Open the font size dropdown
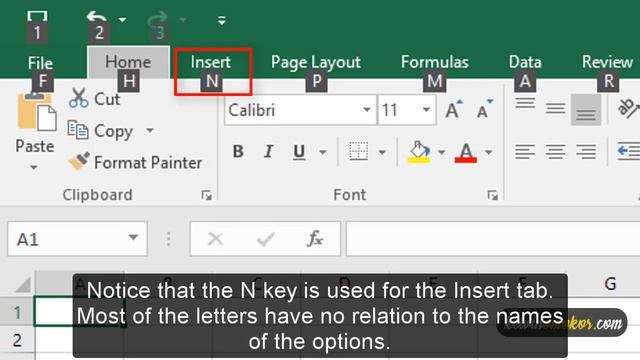 [x=427, y=110]
